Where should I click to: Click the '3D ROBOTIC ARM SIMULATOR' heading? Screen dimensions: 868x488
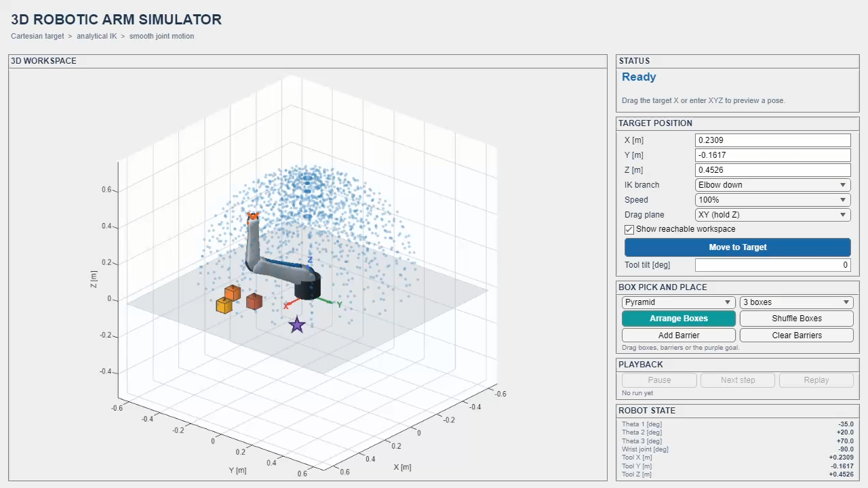116,20
